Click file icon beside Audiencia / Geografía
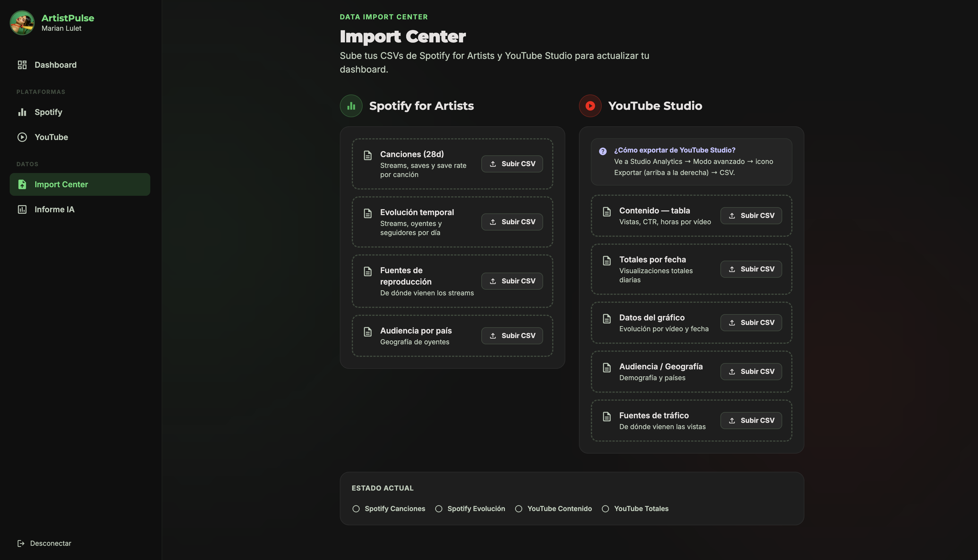978x560 pixels. 606,368
